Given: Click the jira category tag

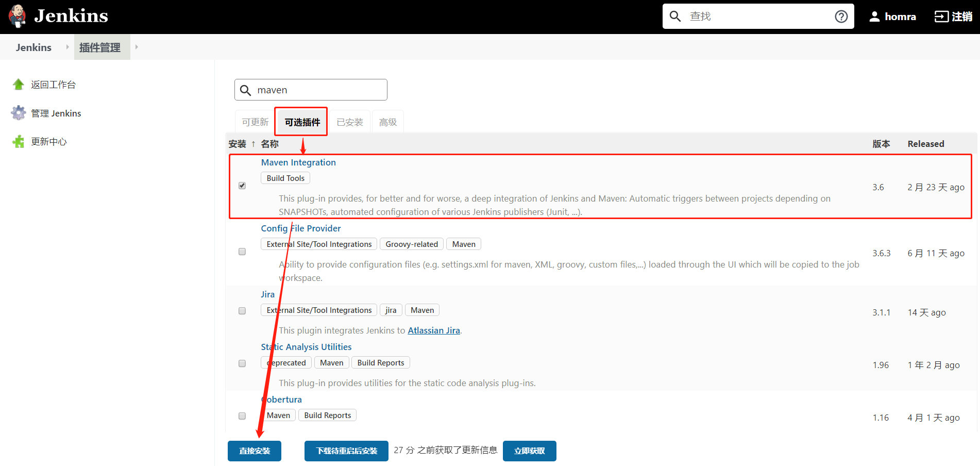Looking at the screenshot, I should pos(391,310).
